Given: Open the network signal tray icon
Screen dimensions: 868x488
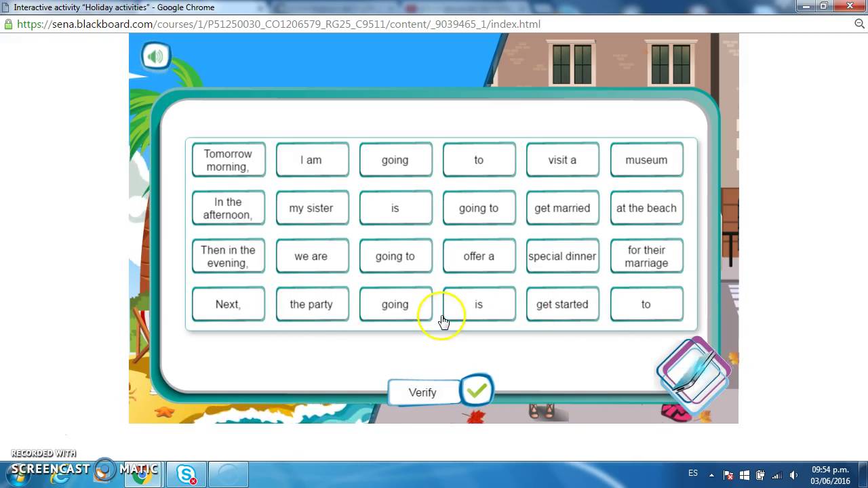Looking at the screenshot, I should point(776,475).
